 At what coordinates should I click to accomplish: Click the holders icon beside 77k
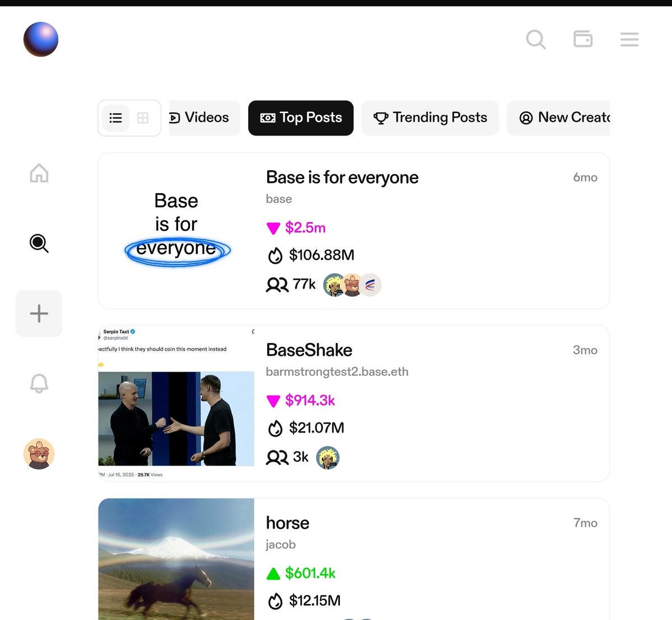click(x=277, y=285)
